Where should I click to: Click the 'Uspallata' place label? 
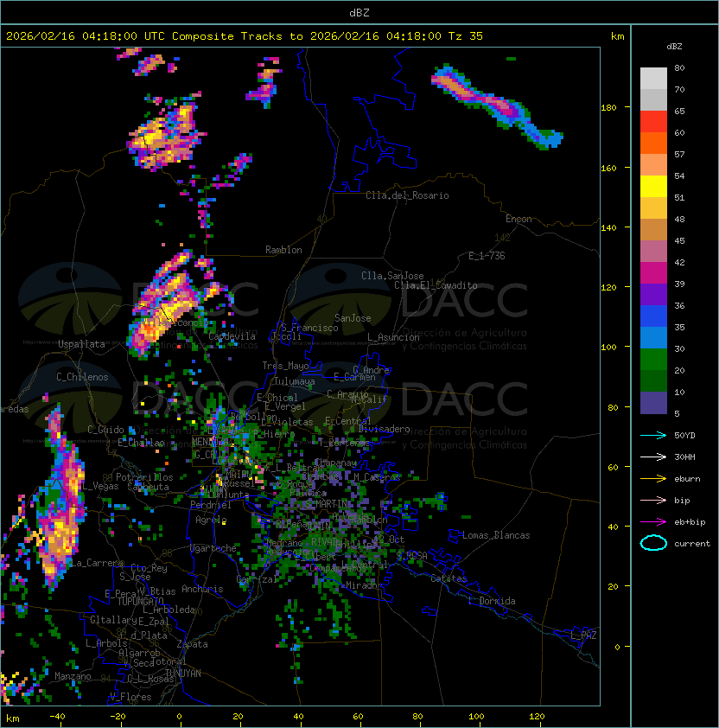(x=82, y=344)
